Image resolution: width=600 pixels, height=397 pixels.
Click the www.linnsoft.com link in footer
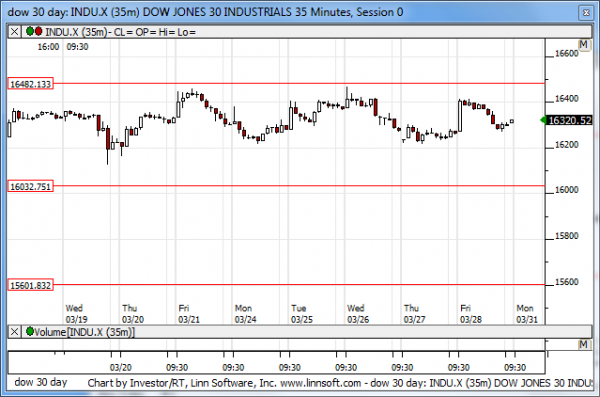coord(321,383)
